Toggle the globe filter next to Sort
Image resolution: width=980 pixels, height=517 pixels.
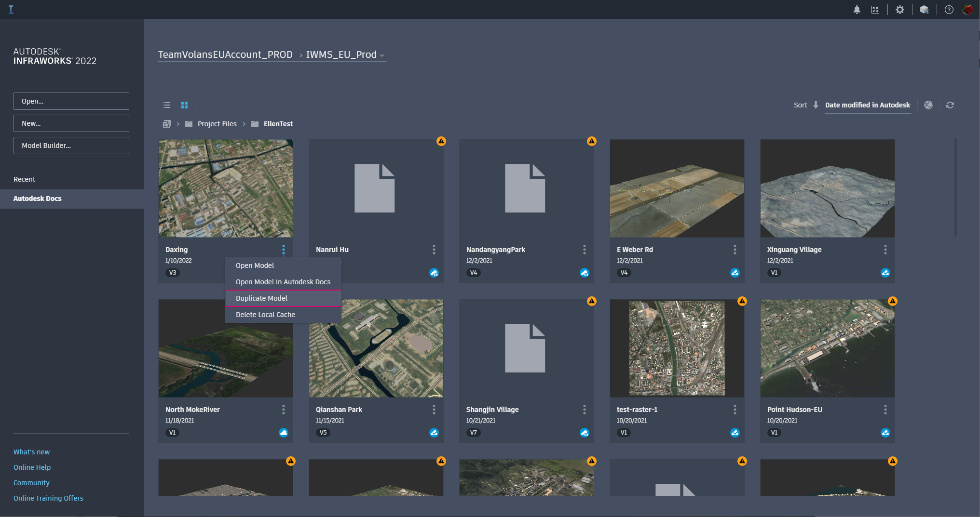pyautogui.click(x=928, y=105)
